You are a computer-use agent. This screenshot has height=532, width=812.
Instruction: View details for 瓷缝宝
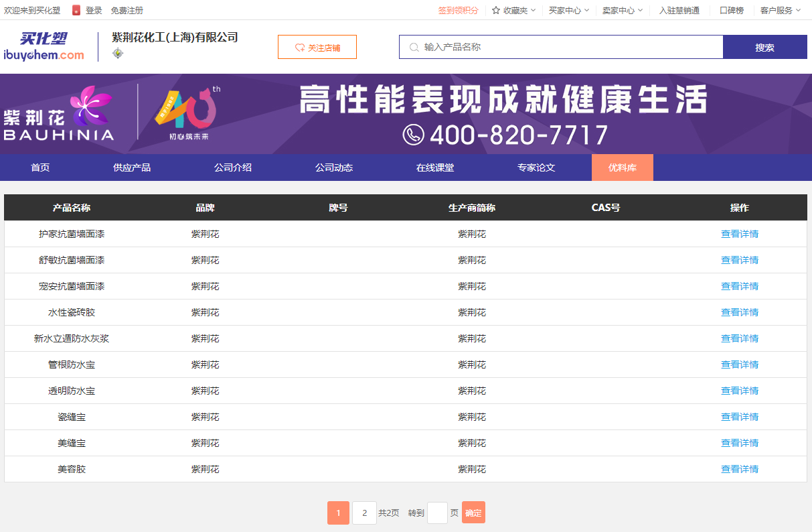tap(740, 417)
